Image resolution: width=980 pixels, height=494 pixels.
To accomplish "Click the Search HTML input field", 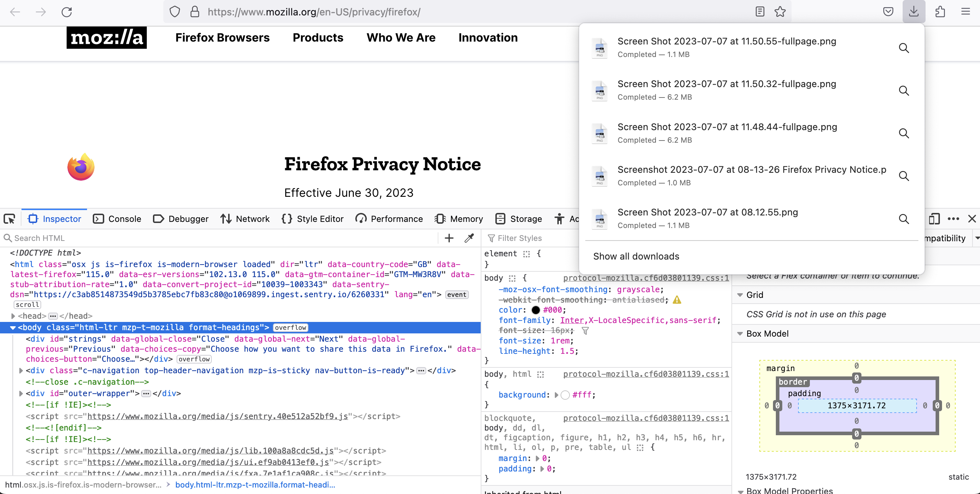I will click(x=221, y=238).
